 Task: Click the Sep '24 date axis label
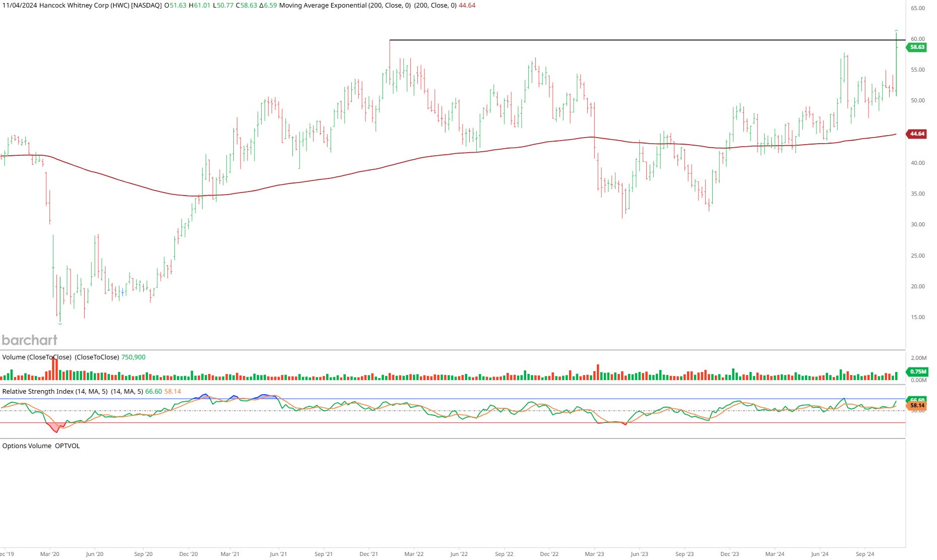tap(865, 554)
